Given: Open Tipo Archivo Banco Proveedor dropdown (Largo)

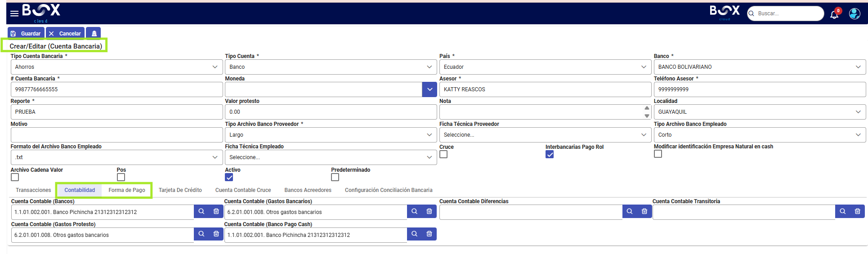Looking at the screenshot, I should click(x=331, y=135).
